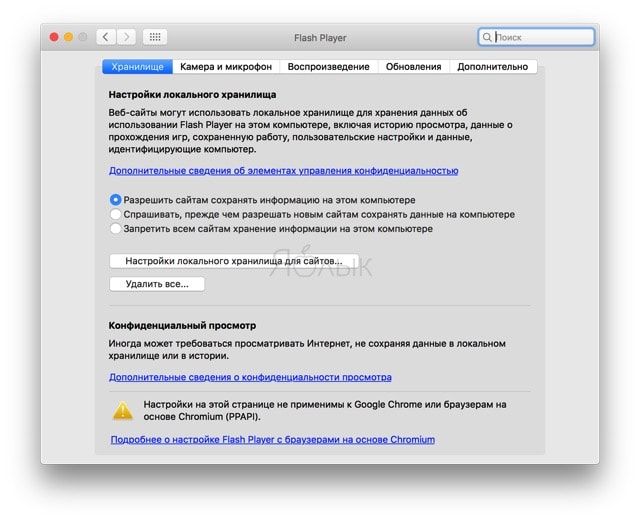This screenshot has height=522, width=640.
Task: Click the 'Удалить все...' button
Action: click(x=157, y=284)
